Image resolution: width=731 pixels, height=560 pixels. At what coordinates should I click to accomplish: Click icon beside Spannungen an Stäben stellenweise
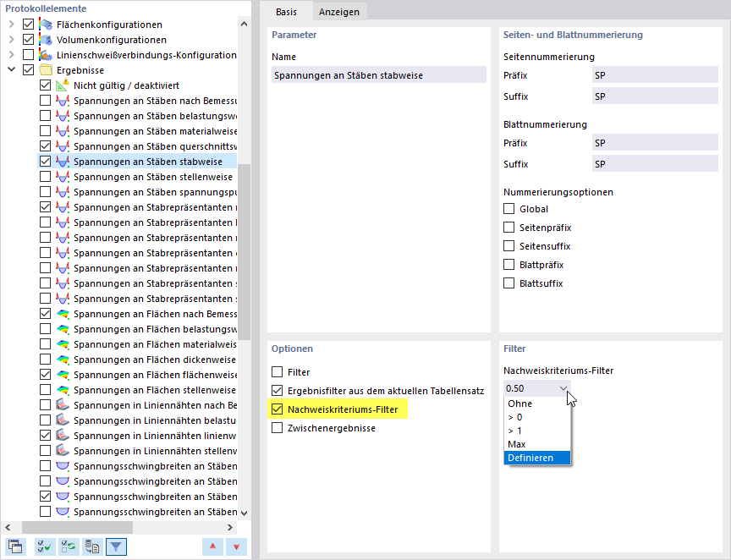[x=63, y=177]
